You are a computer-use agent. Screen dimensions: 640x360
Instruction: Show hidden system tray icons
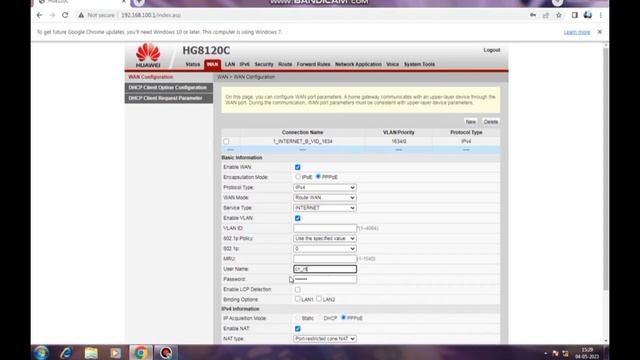click(x=546, y=353)
